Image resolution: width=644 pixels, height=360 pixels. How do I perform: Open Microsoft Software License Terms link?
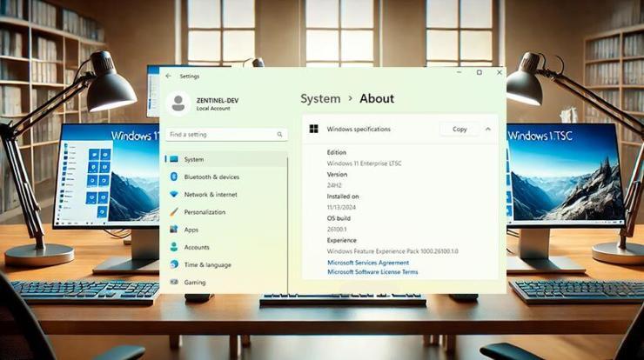tap(372, 272)
